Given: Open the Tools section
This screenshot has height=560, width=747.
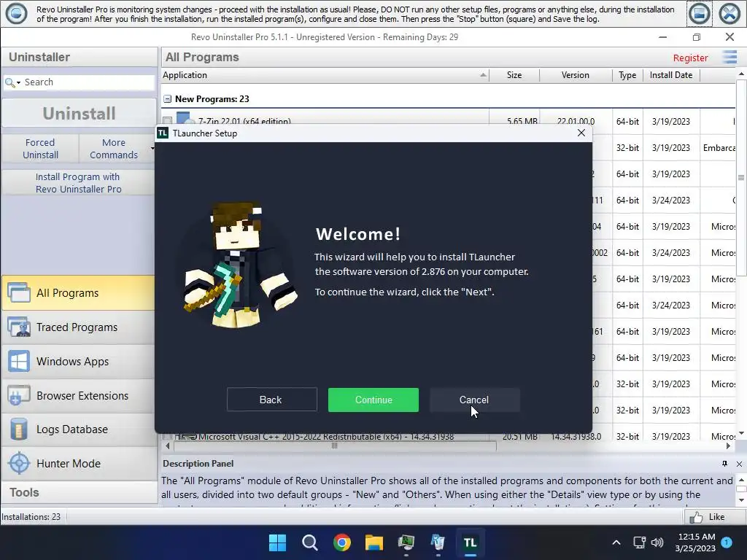Looking at the screenshot, I should 79,492.
